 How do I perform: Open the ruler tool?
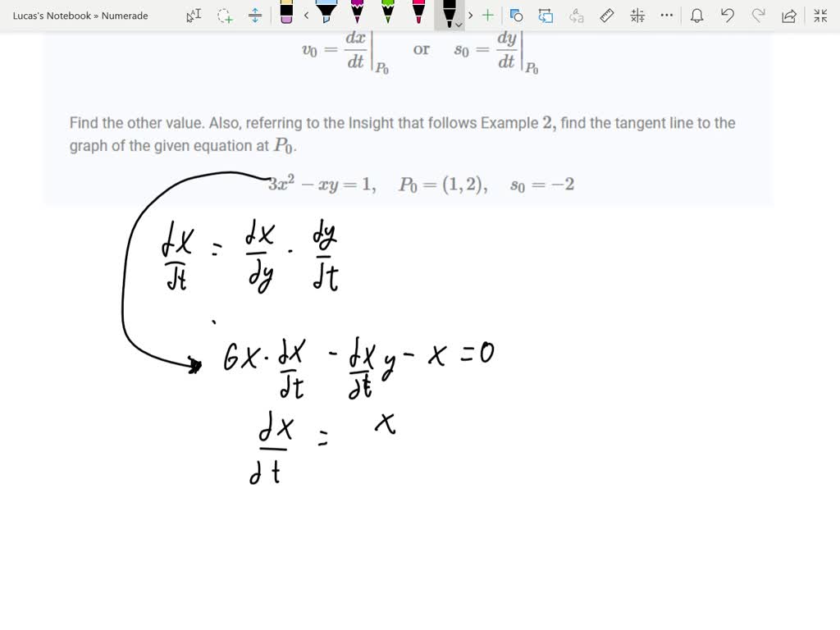[x=606, y=15]
